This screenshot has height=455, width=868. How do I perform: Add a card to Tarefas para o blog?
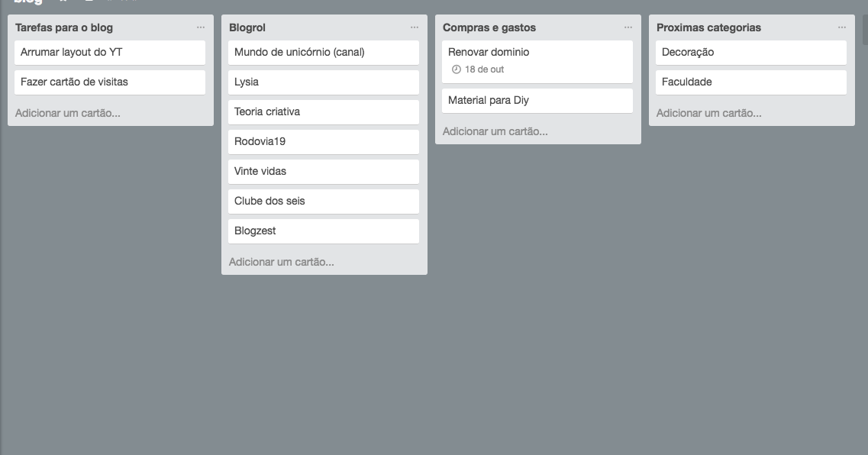[x=67, y=113]
